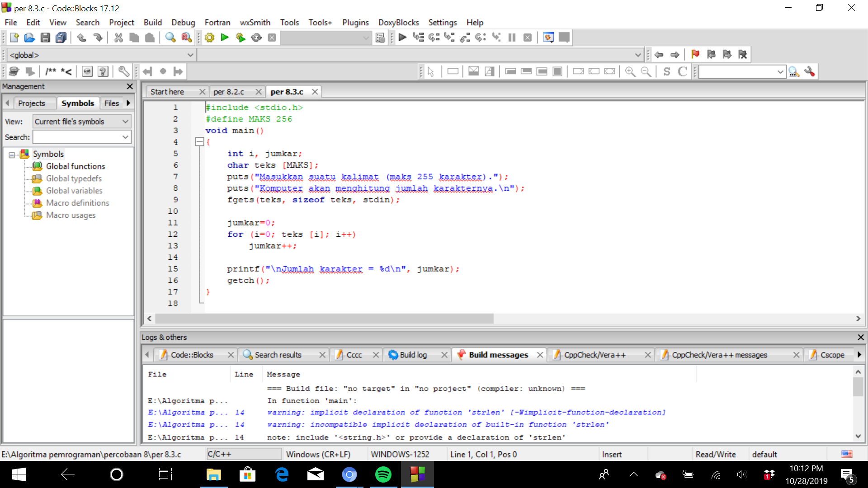Open Chrome from the taskbar
This screenshot has width=868, height=488.
pos(349,474)
